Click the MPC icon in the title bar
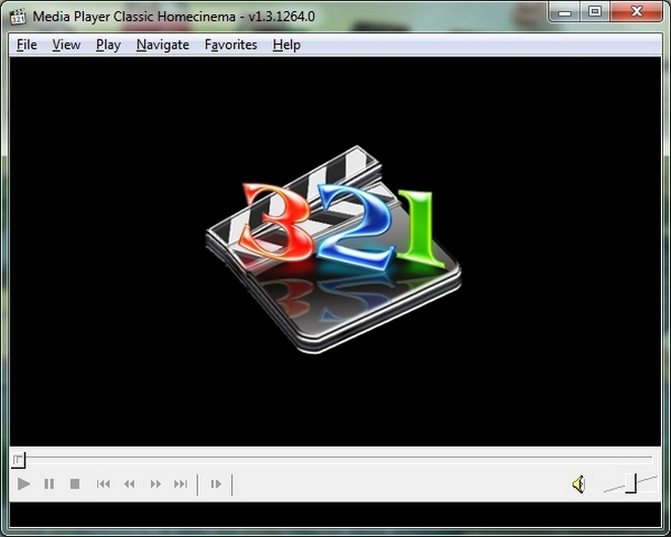671x537 pixels. coord(17,14)
